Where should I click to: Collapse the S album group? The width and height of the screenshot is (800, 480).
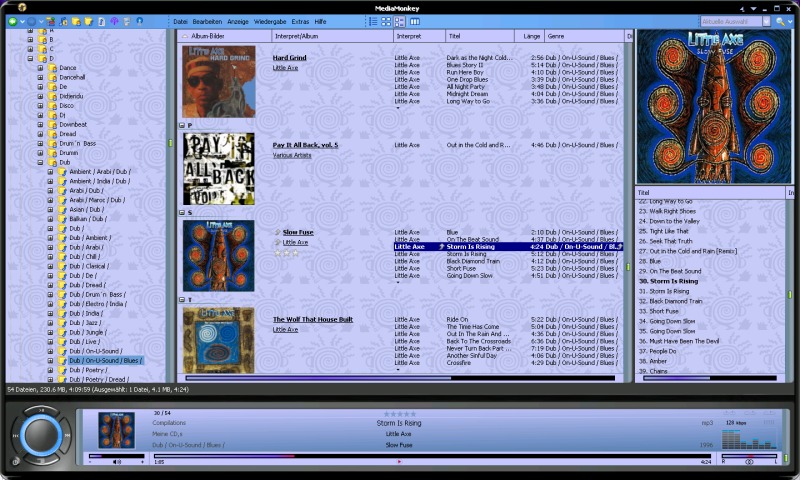(x=182, y=213)
